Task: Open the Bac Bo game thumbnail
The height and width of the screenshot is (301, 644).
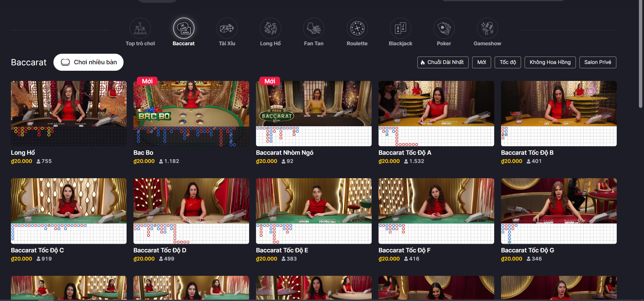Action: pos(191,114)
